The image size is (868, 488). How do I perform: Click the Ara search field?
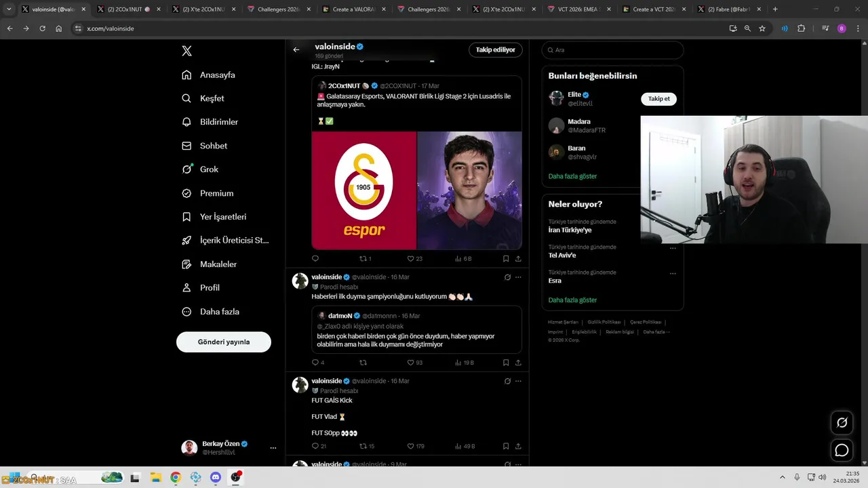[612, 50]
